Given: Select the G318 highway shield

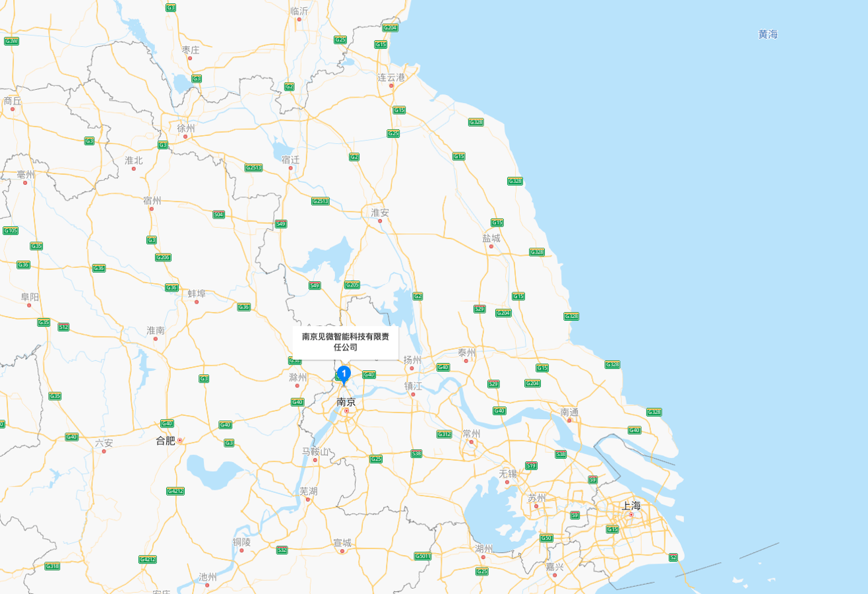Looking at the screenshot, I should pos(52,566).
